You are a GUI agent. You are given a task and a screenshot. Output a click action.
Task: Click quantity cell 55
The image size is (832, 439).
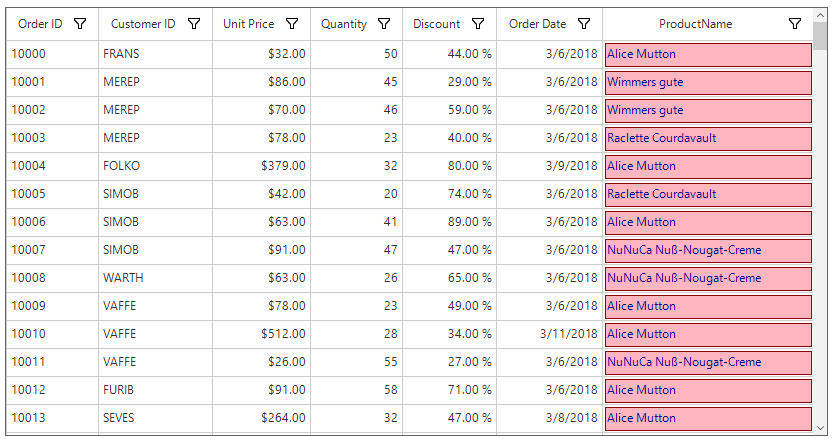[x=357, y=362]
